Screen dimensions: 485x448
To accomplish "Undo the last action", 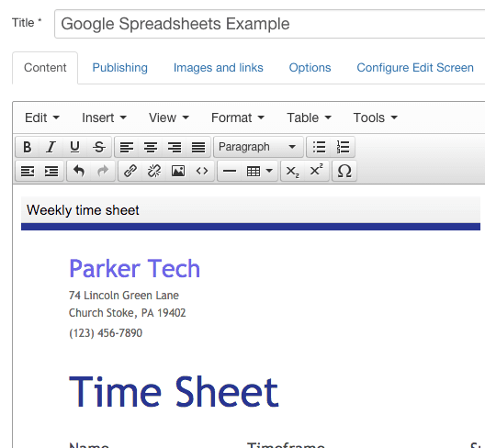I will click(x=79, y=171).
